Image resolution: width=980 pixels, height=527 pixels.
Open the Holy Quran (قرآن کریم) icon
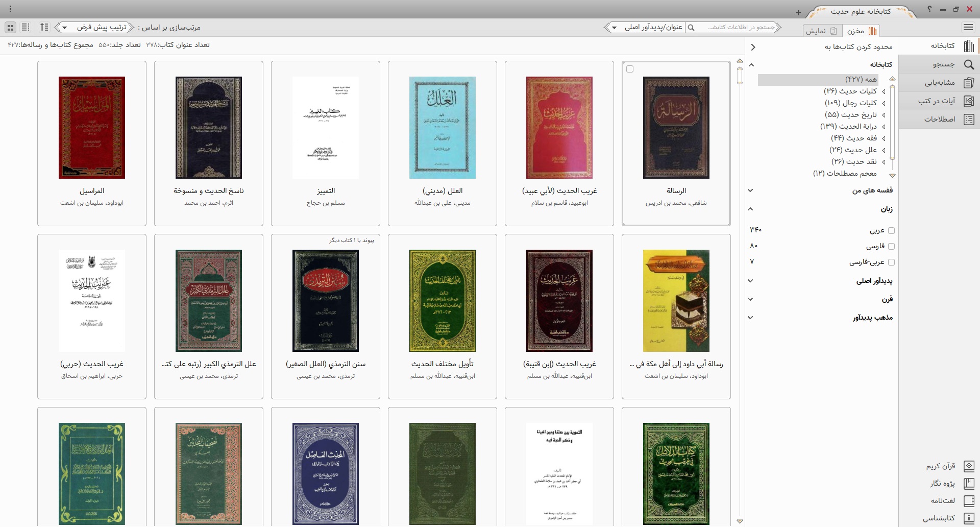click(x=968, y=466)
